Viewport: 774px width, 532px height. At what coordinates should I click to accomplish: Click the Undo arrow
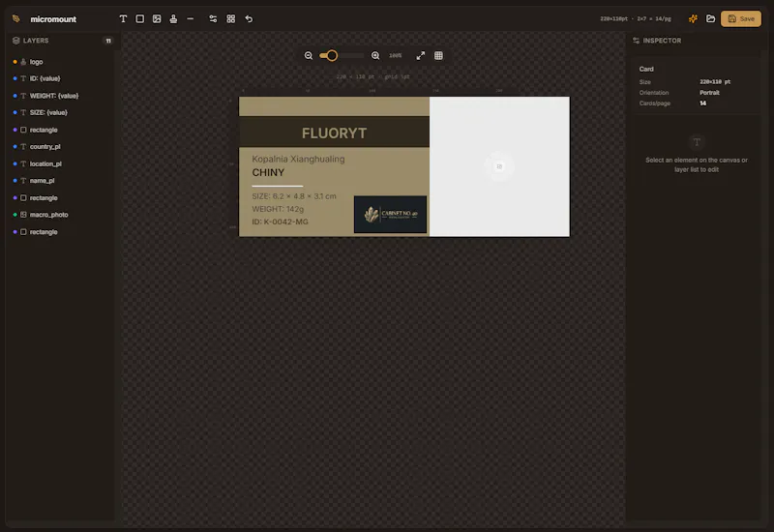click(249, 18)
